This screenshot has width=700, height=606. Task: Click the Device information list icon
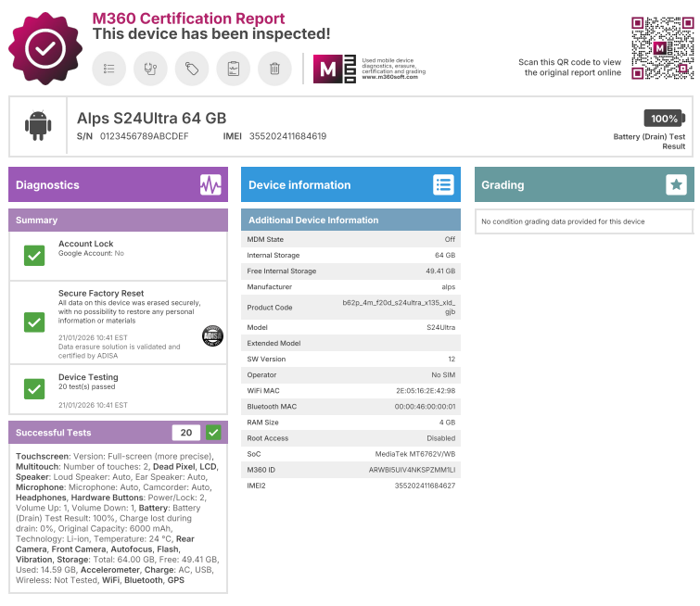[x=444, y=185]
